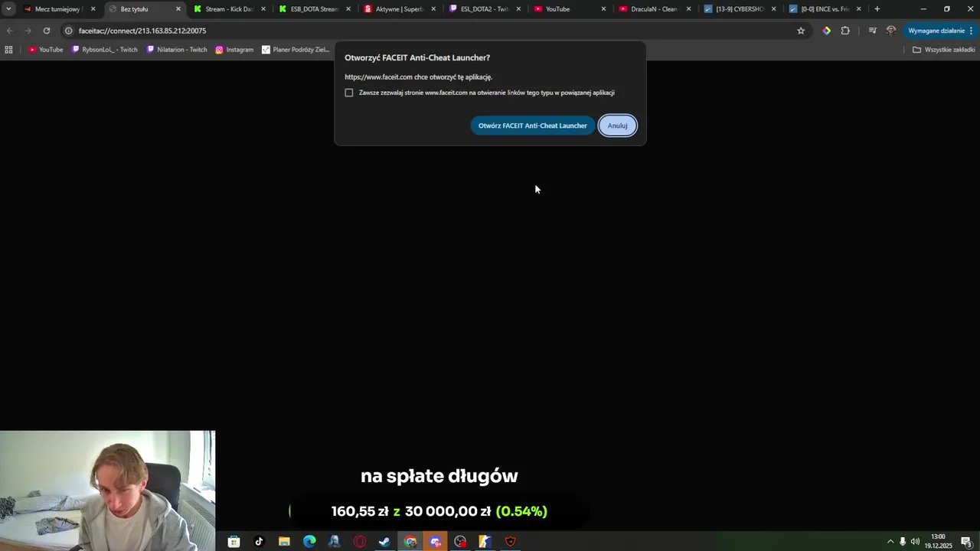Open the Extensions puzzle icon
This screenshot has width=980, height=551.
(x=845, y=31)
